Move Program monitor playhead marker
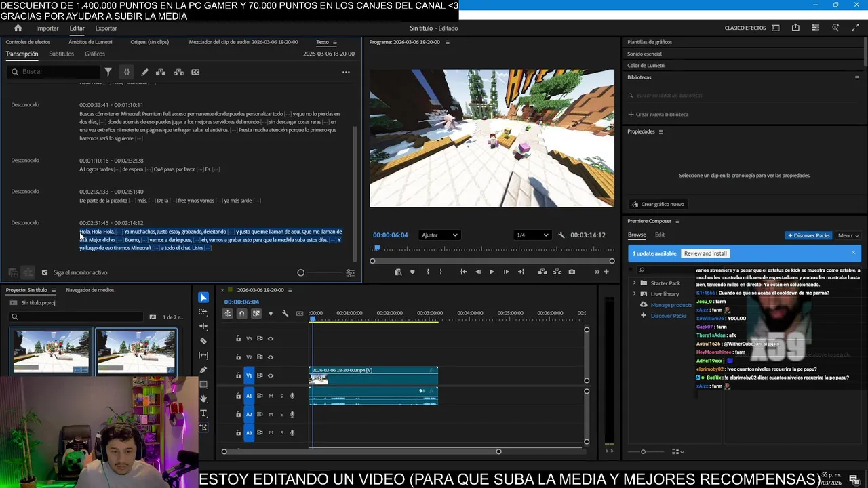Screen dimensions: 868x488 tap(377, 248)
